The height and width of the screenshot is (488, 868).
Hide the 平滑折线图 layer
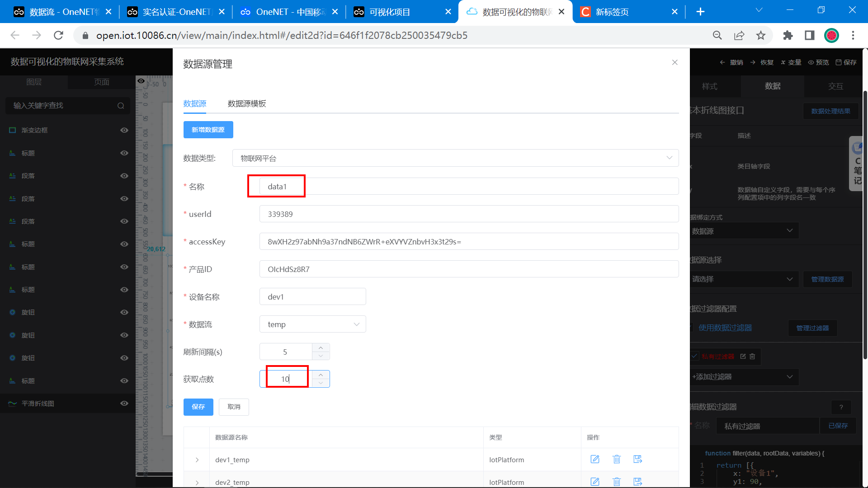click(x=124, y=404)
